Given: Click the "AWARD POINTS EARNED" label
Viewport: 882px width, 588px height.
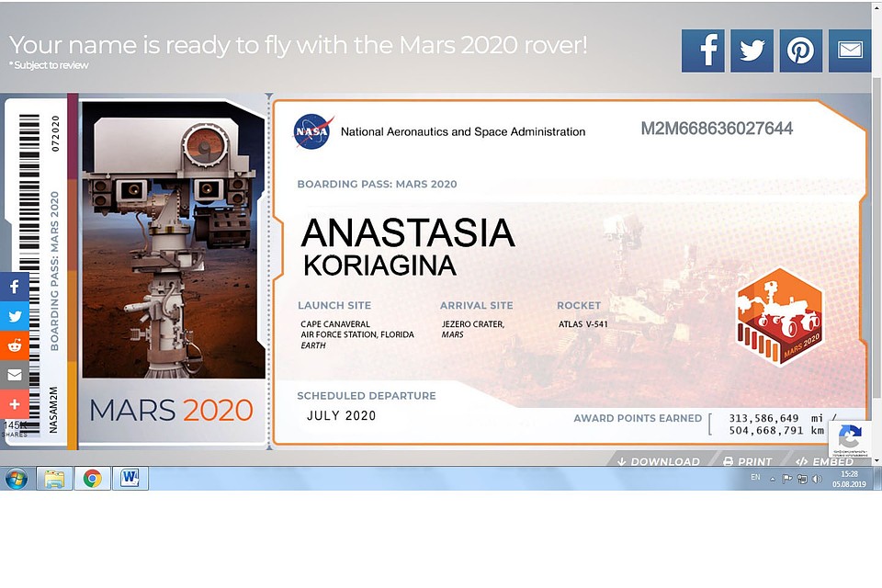Looking at the screenshot, I should (x=638, y=418).
